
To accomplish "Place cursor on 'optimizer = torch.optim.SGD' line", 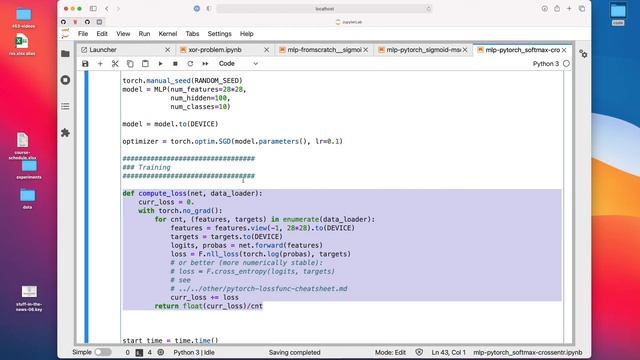I will (232, 141).
